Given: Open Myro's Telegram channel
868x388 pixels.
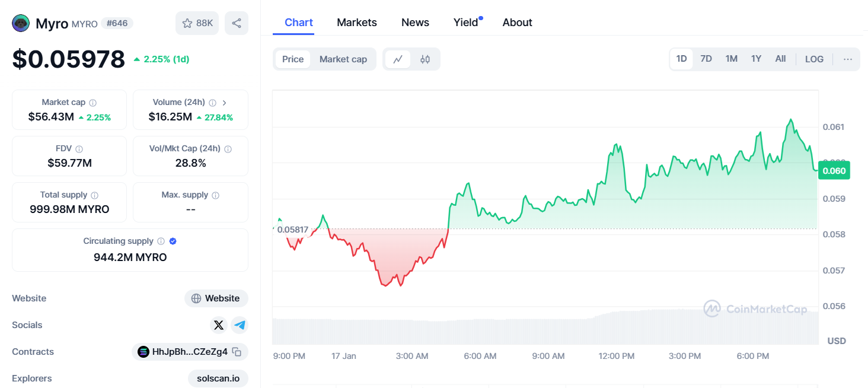Looking at the screenshot, I should coord(240,325).
